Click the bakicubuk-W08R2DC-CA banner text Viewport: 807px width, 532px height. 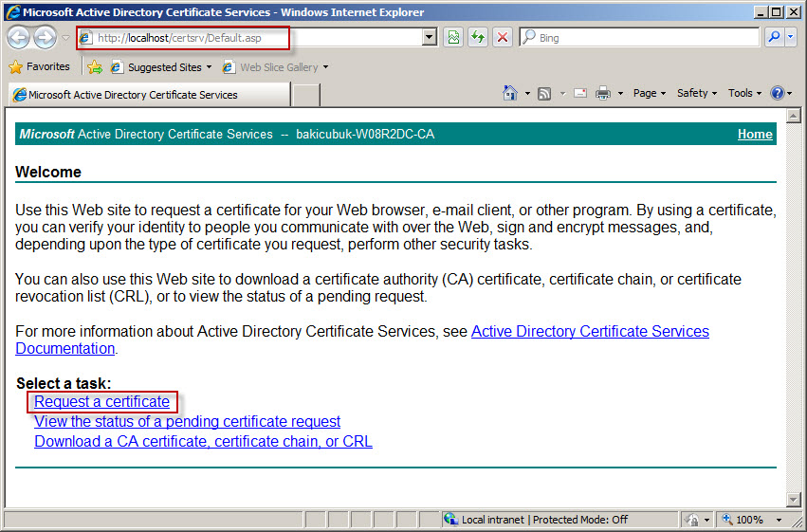(365, 135)
